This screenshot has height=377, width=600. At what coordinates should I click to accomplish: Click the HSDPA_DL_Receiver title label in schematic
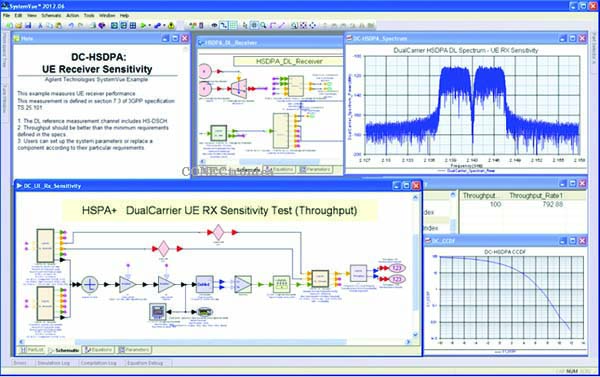coord(289,61)
